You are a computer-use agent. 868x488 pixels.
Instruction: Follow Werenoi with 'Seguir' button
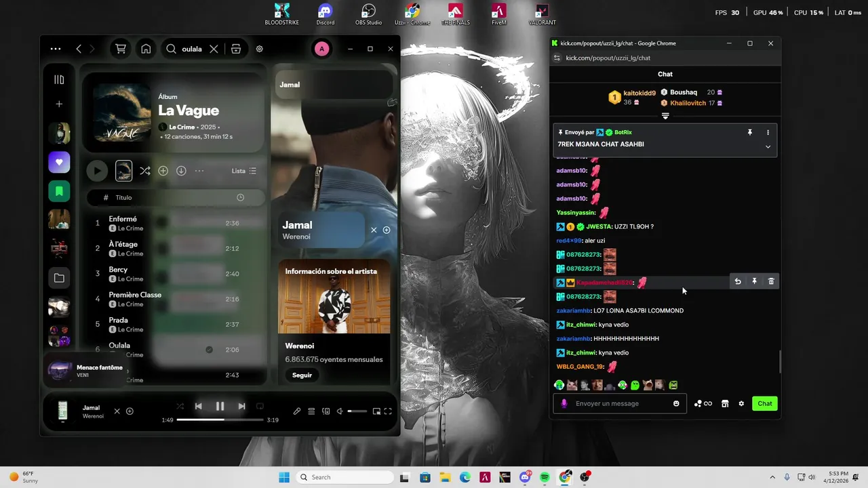pyautogui.click(x=302, y=375)
